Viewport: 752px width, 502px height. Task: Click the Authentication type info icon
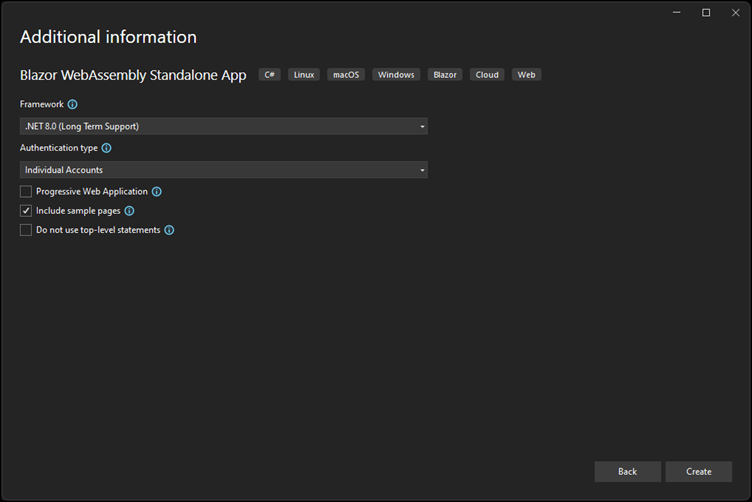click(x=106, y=148)
